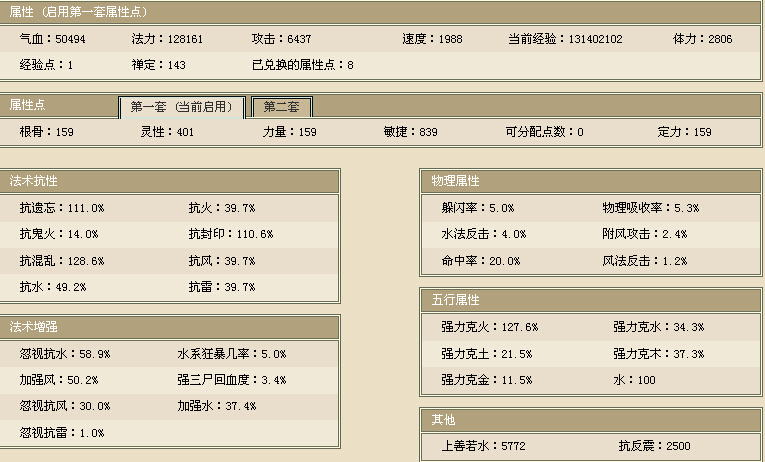Select the 强力克火 127.6% entry
This screenshot has height=462, width=765.
[x=489, y=327]
